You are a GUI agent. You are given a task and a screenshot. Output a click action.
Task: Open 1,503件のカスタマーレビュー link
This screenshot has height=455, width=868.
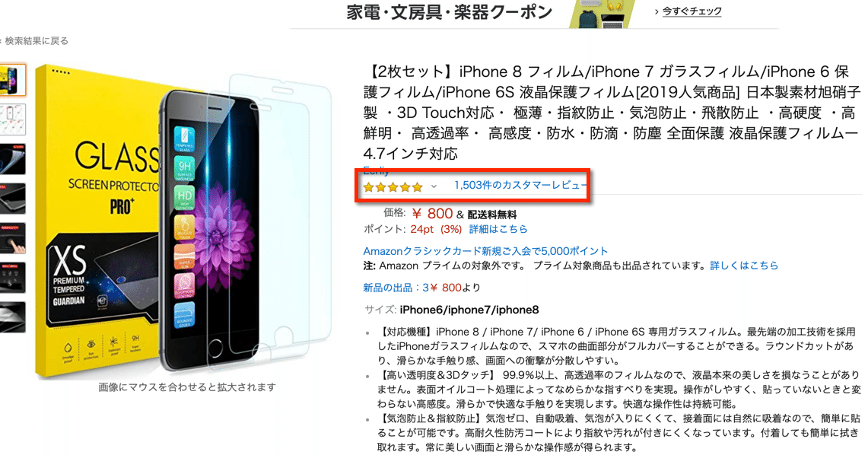520,186
